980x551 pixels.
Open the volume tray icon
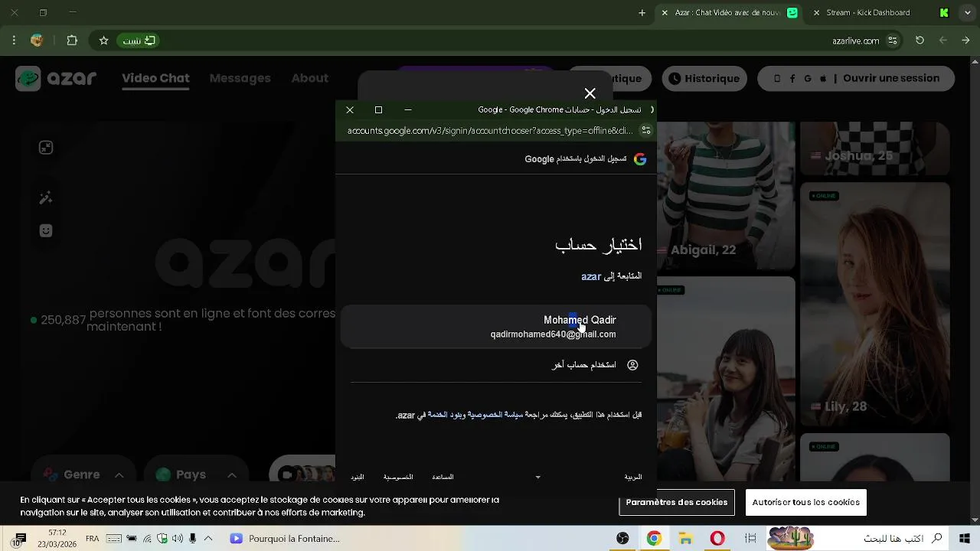(178, 539)
